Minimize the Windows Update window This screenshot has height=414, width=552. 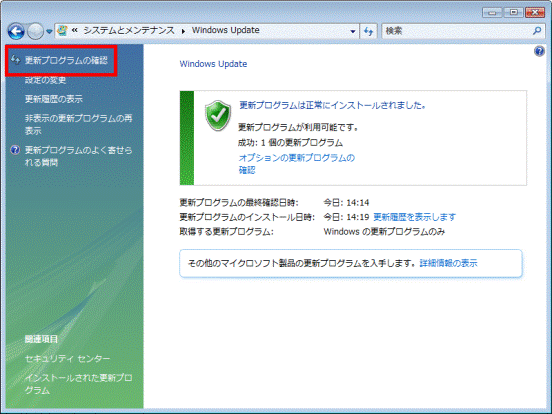tap(493, 13)
